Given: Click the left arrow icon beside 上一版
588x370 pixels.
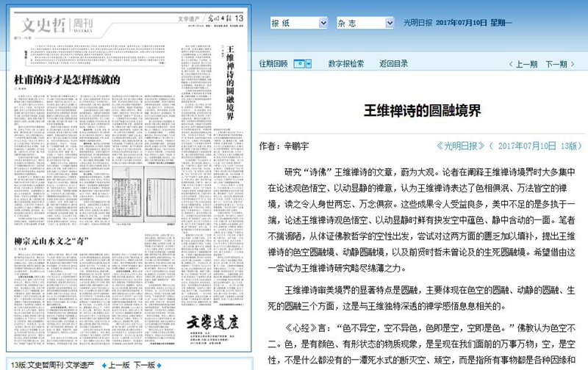Looking at the screenshot, I should point(104,365).
